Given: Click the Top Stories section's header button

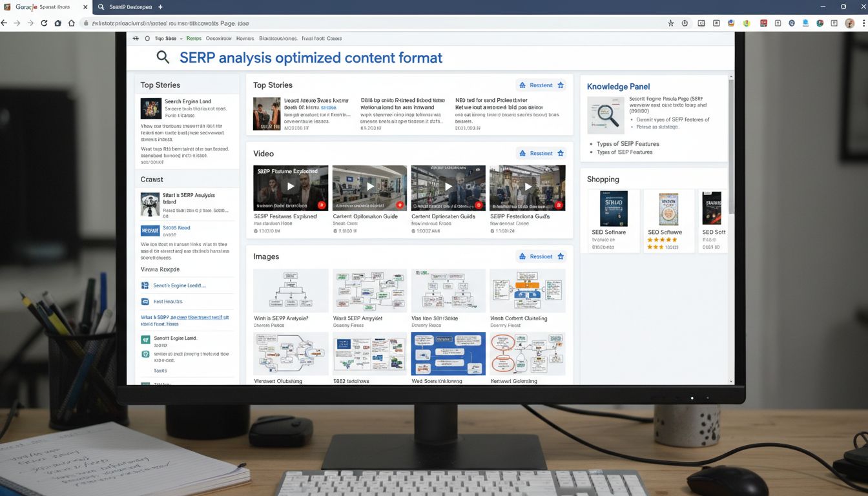Looking at the screenshot, I should [535, 85].
